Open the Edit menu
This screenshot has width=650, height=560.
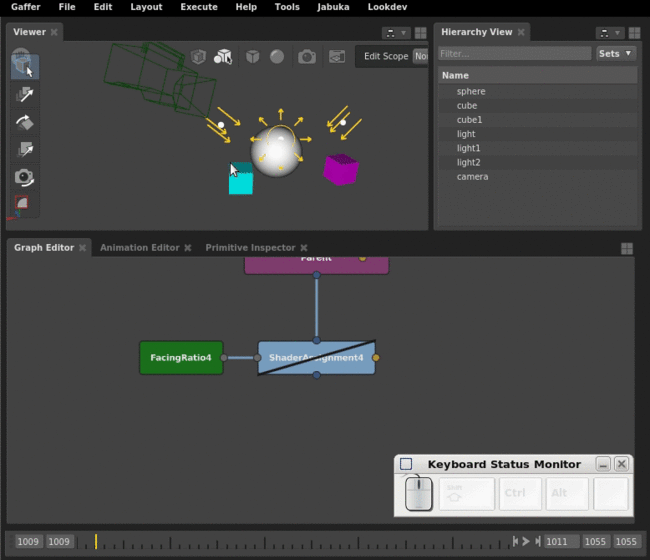pyautogui.click(x=103, y=7)
